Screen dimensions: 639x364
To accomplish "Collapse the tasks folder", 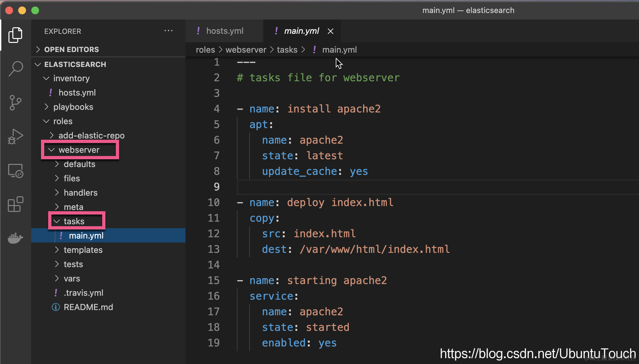I will pyautogui.click(x=74, y=221).
